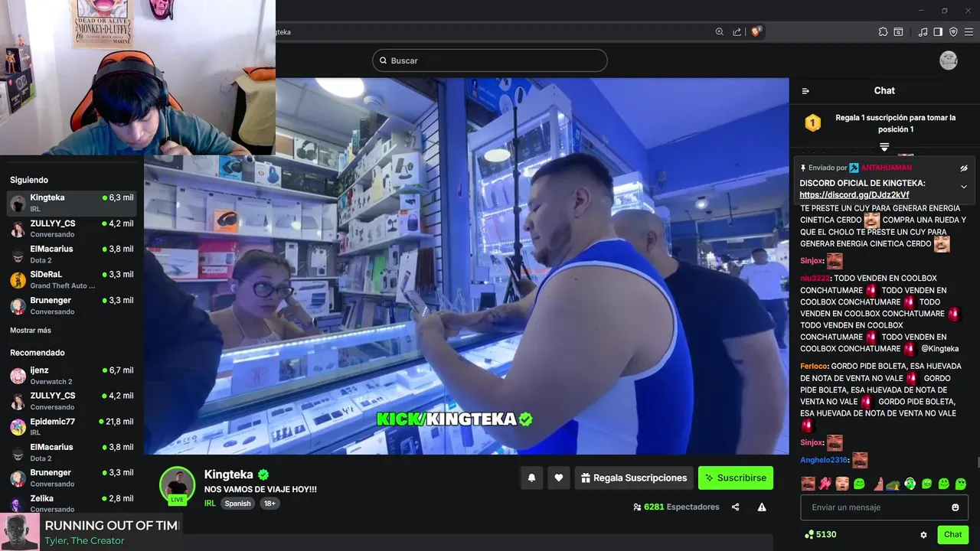Screen dimensions: 980x551
Task: Click the chat scrollbar
Action: [977, 461]
